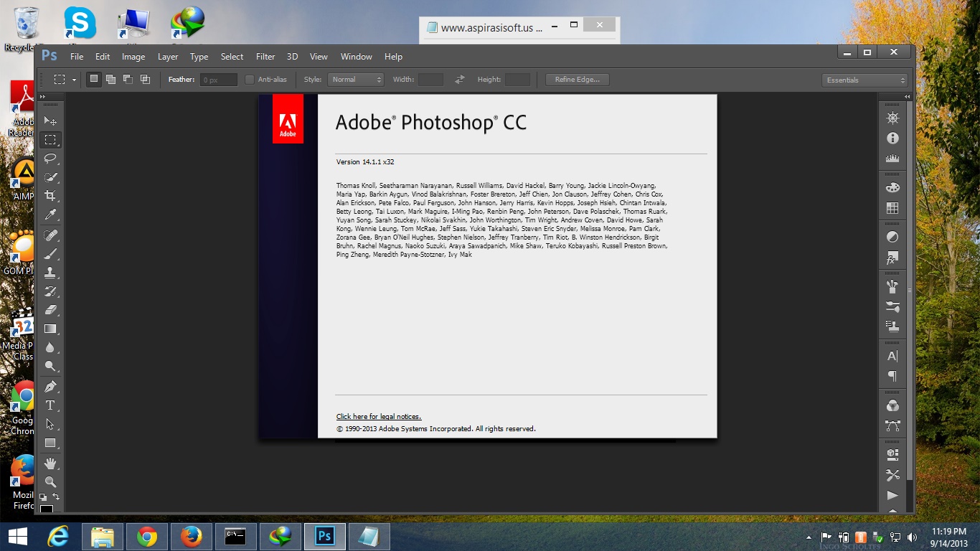Choose Subtract from selection mode

128,79
